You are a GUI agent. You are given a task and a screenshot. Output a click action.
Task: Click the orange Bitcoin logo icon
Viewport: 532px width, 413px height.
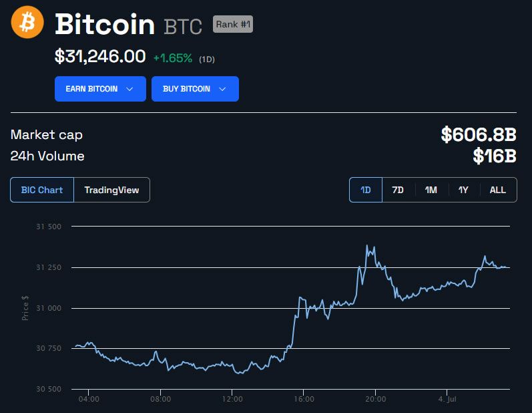[27, 22]
